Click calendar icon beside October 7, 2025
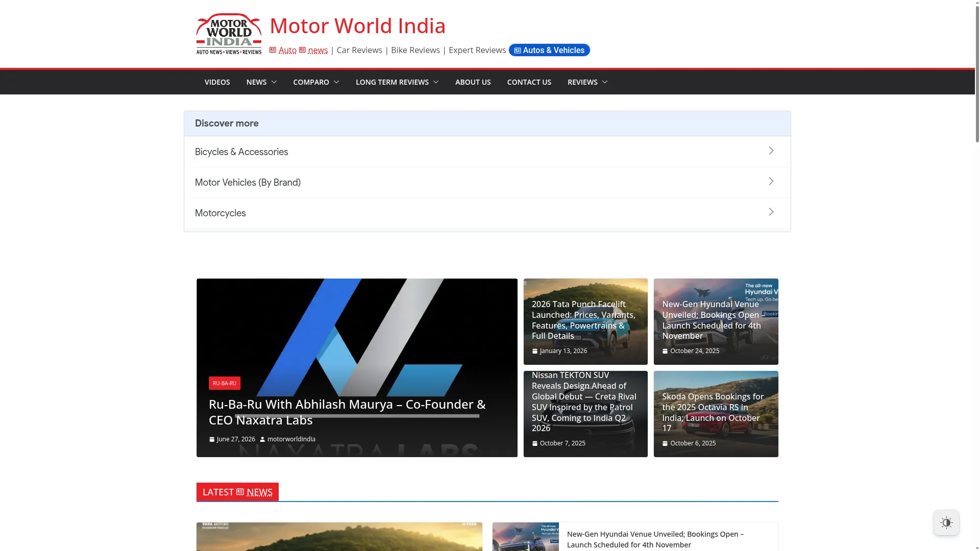 (535, 444)
